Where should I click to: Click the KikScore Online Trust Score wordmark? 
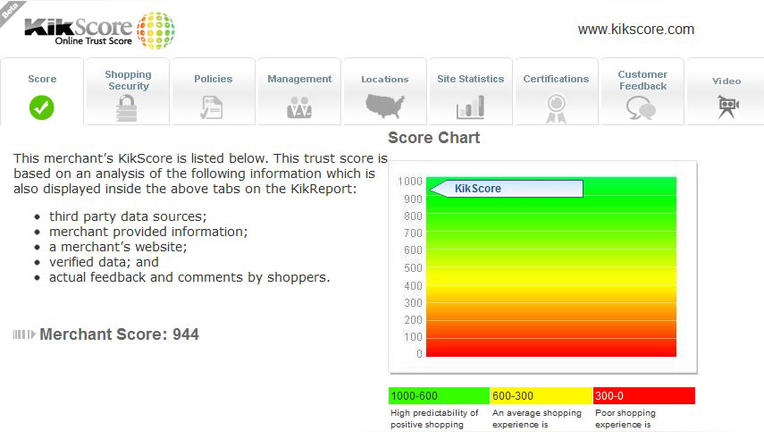tap(78, 32)
